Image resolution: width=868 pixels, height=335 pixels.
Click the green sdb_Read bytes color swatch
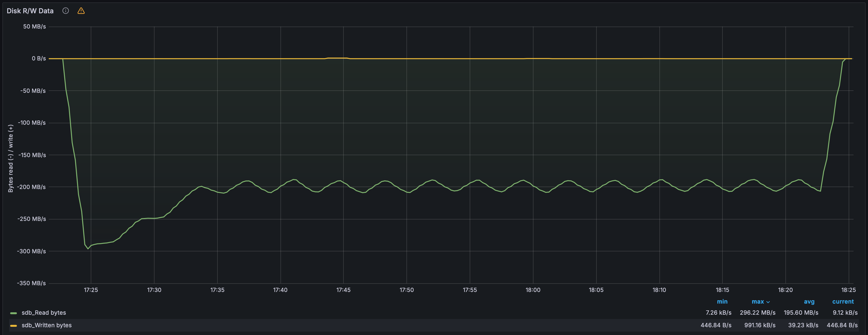(x=14, y=313)
